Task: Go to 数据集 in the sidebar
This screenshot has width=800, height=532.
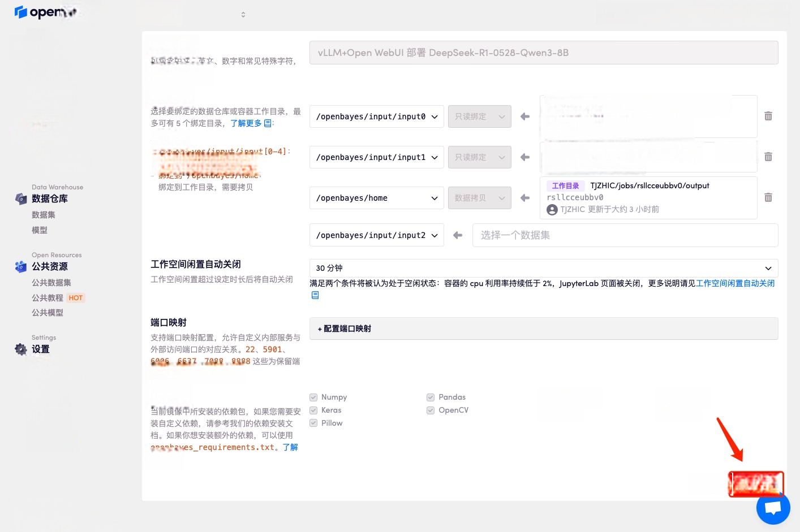Action: pos(44,215)
